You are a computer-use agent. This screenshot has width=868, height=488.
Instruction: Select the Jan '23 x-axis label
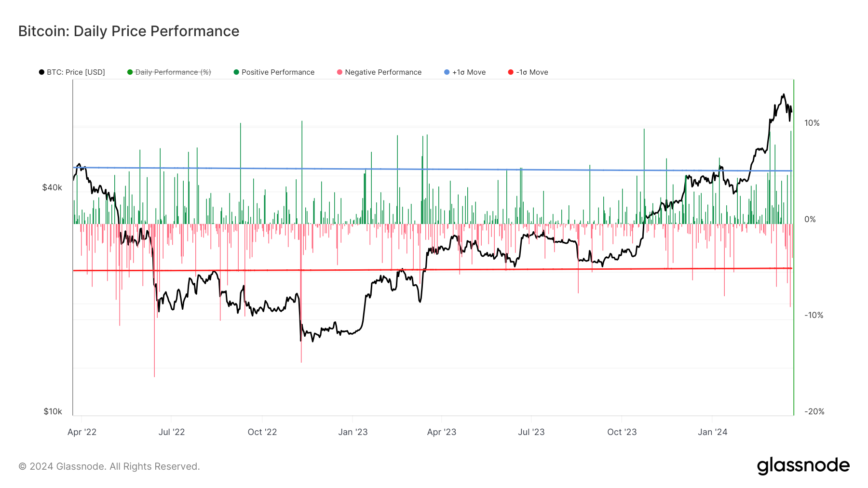pos(353,432)
